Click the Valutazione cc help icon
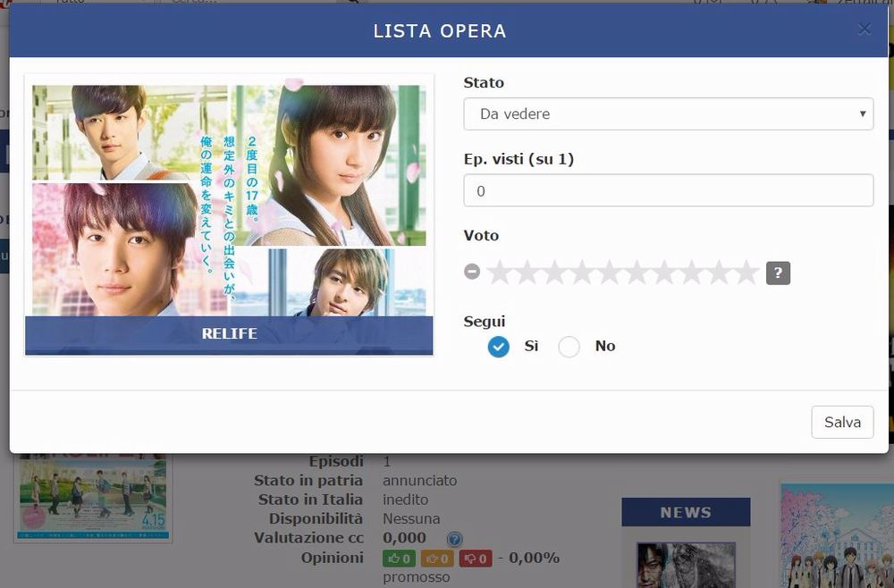Image resolution: width=894 pixels, height=588 pixels. click(454, 539)
